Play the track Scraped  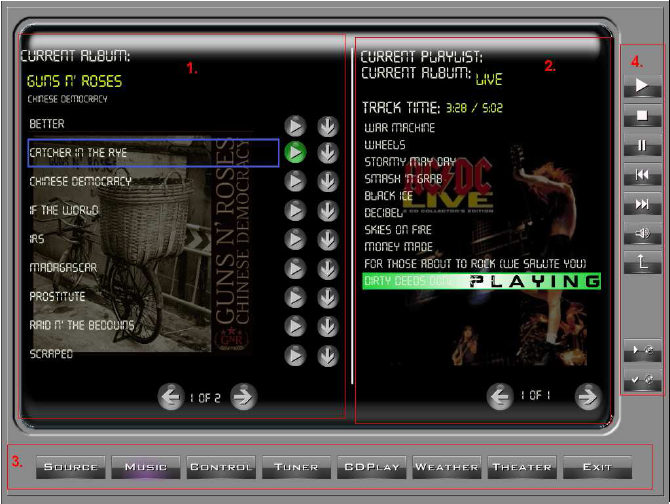click(x=295, y=355)
